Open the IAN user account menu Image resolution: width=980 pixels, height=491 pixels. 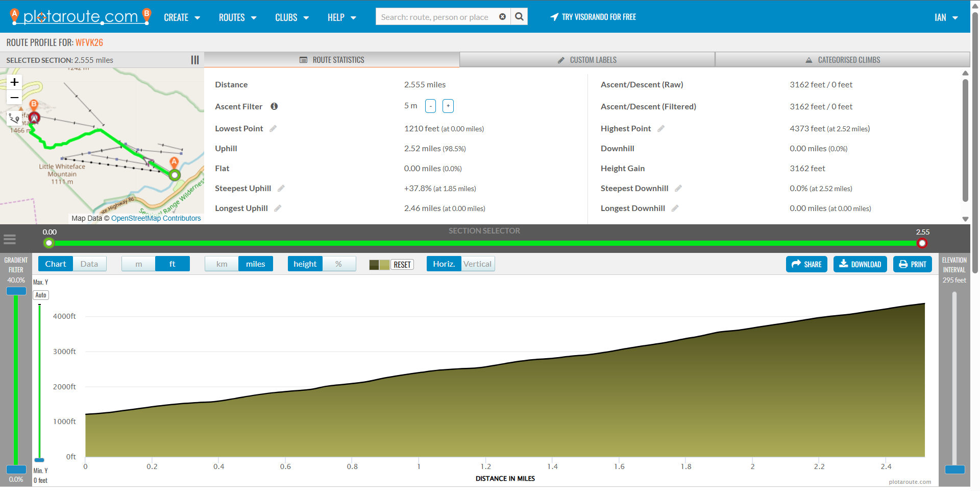tap(946, 17)
